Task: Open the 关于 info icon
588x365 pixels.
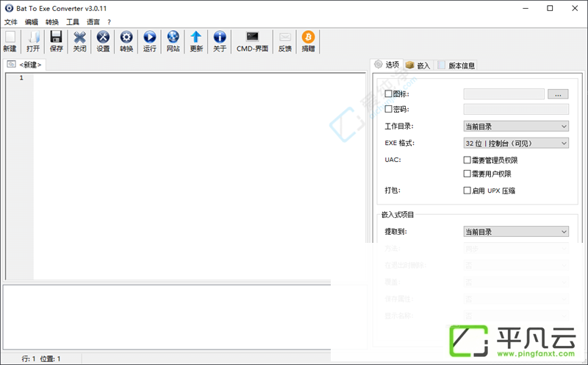Action: (220, 37)
